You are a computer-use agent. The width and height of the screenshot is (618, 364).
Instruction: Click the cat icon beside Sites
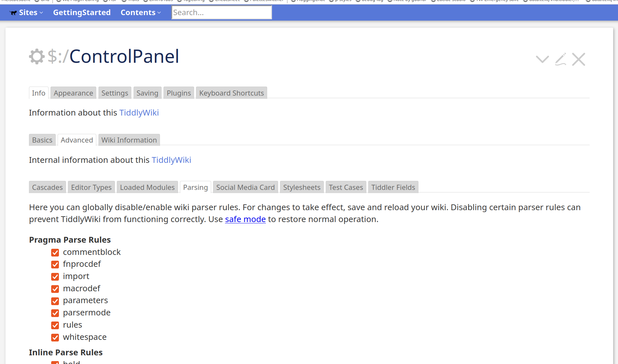pyautogui.click(x=13, y=13)
